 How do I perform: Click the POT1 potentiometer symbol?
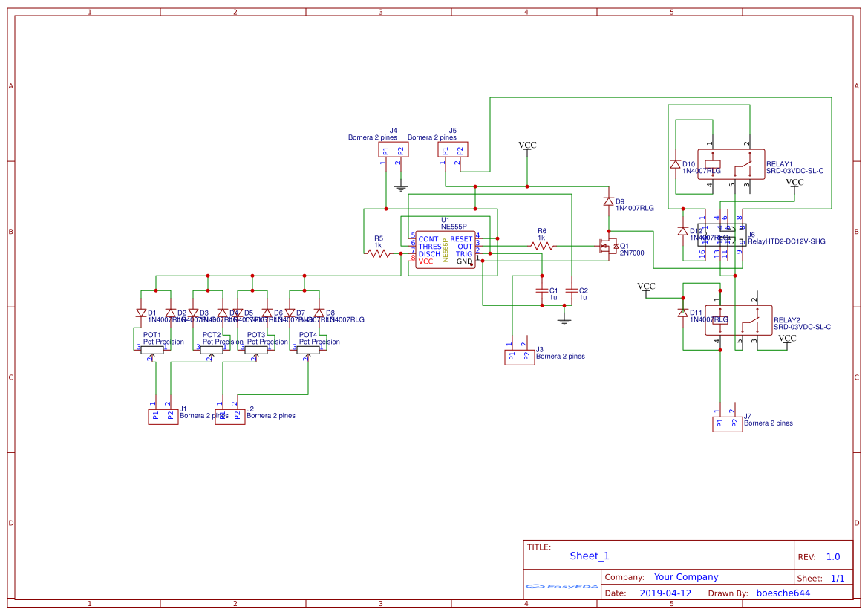coord(152,350)
